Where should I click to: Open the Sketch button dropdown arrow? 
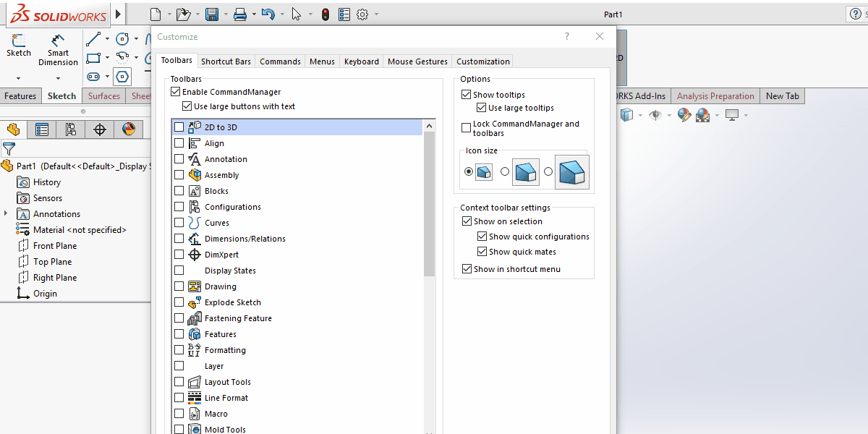click(19, 78)
